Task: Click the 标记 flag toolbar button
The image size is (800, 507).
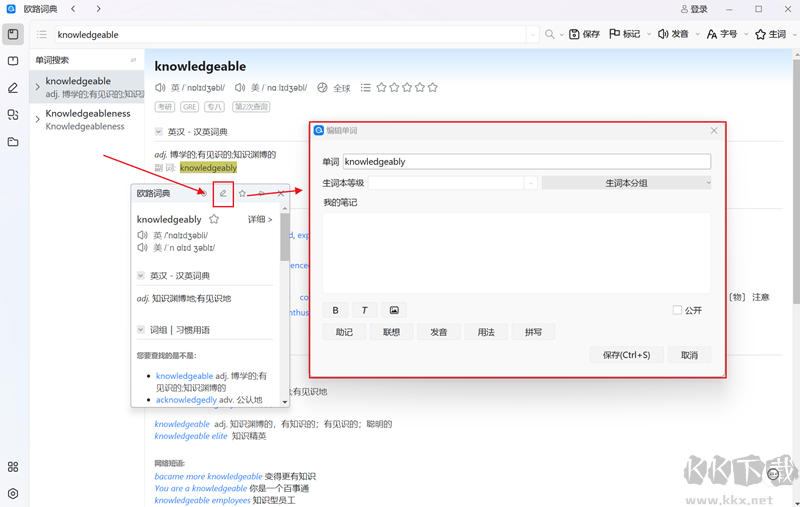Action: [x=624, y=34]
